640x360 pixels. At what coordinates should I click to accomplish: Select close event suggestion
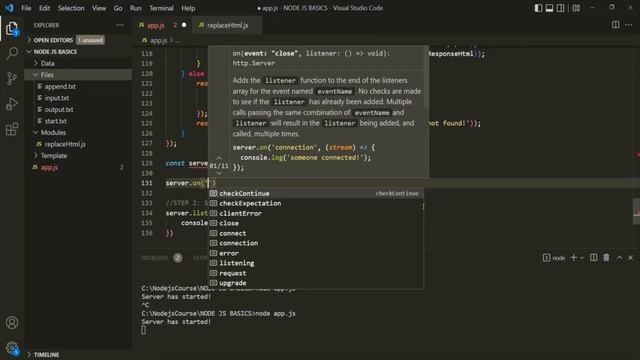pyautogui.click(x=316, y=223)
